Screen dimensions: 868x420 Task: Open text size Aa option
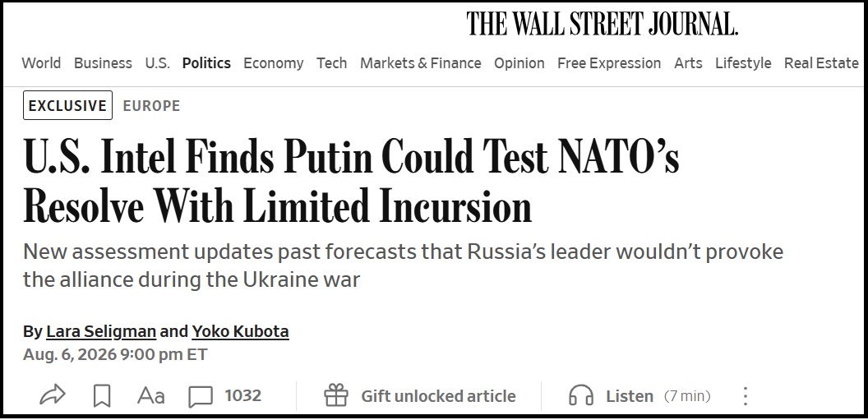pyautogui.click(x=150, y=395)
